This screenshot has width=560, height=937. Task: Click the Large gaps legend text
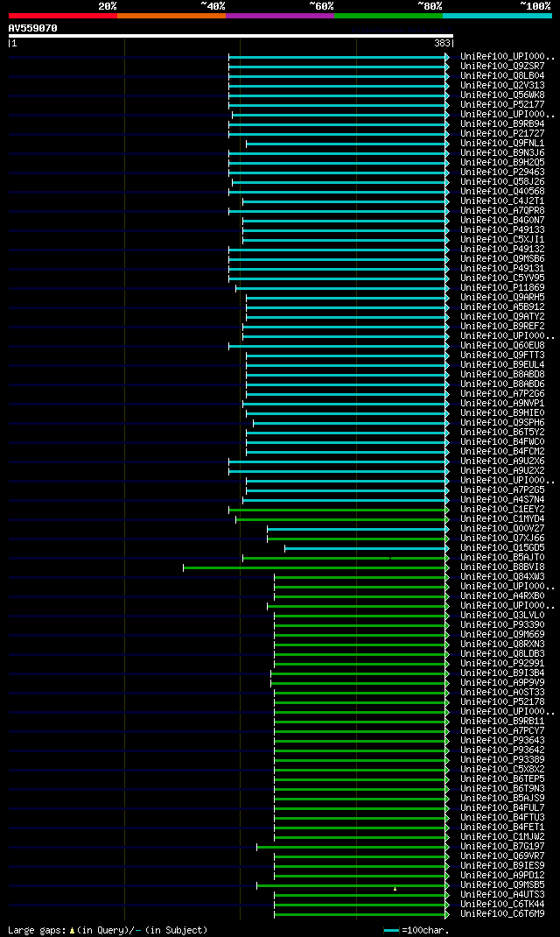pyautogui.click(x=37, y=930)
